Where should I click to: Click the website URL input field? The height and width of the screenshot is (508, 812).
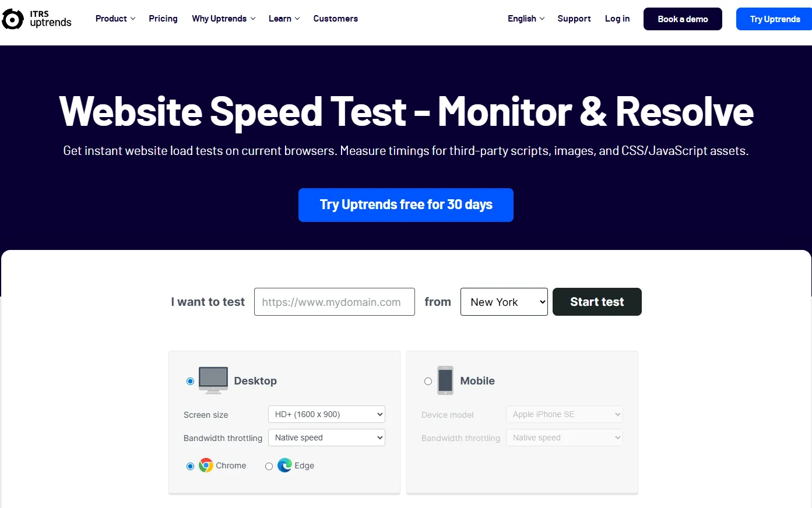click(334, 302)
